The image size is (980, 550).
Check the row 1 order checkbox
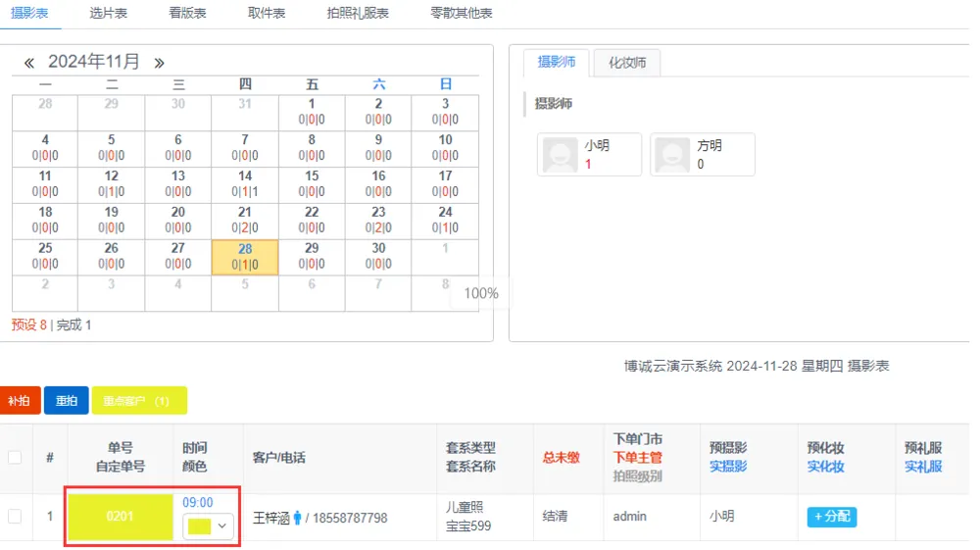point(15,517)
